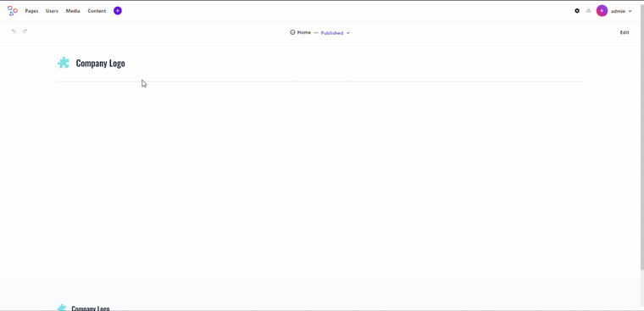The height and width of the screenshot is (311, 644).
Task: Click the greyed icon beside the gear
Action: pyautogui.click(x=588, y=11)
